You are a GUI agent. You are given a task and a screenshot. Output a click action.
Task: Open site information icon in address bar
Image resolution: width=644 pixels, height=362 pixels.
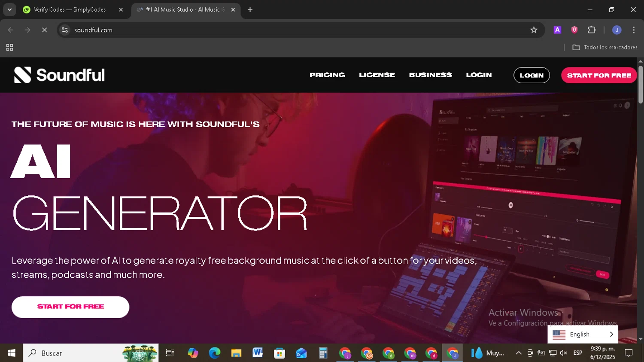65,30
